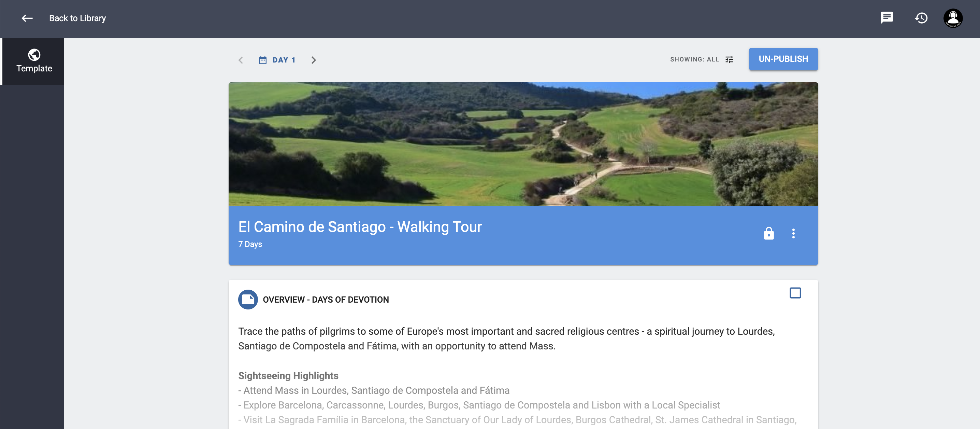Click Back to Library link
980x429 pixels.
click(x=77, y=18)
